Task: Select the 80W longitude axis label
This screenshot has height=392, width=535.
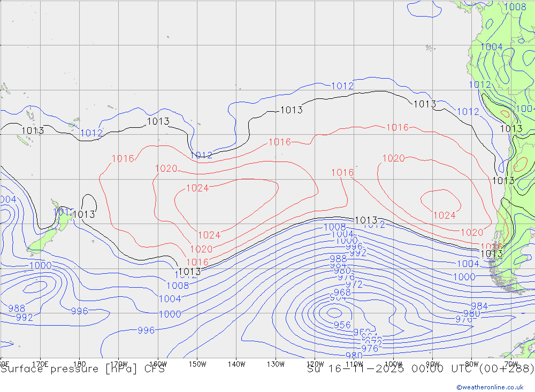Action: [472, 364]
